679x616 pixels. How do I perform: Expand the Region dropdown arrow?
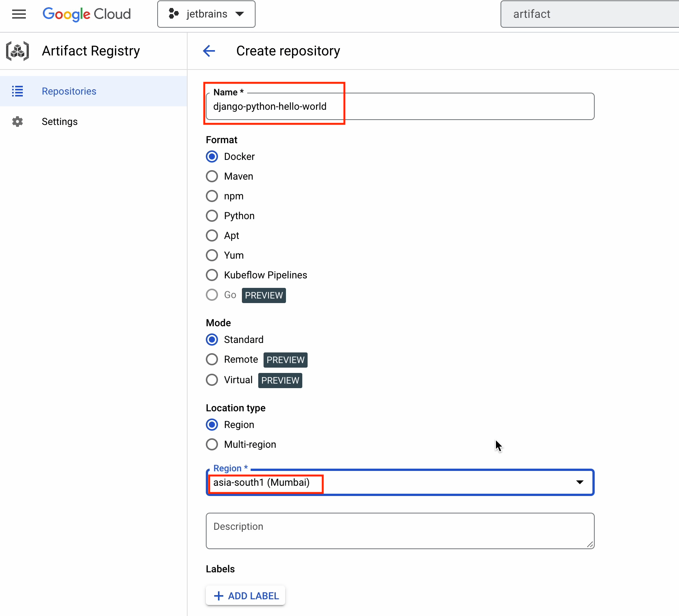[x=580, y=482]
